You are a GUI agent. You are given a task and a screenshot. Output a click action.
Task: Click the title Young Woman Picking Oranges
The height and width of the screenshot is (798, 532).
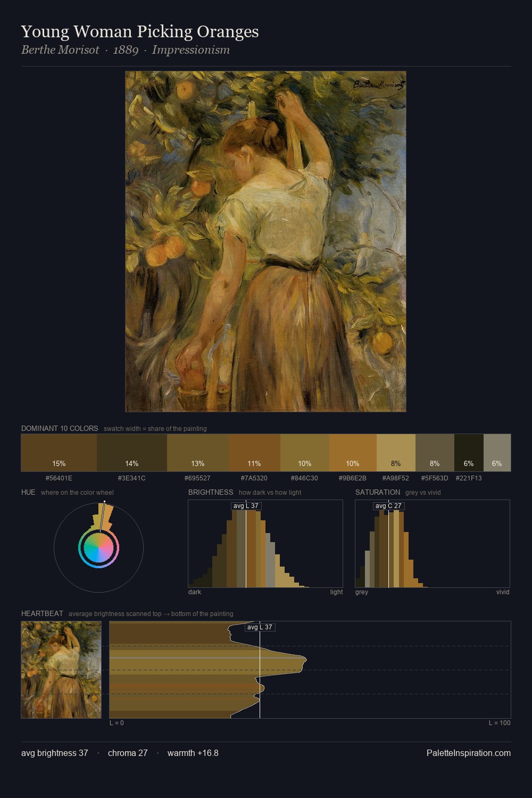pos(140,31)
